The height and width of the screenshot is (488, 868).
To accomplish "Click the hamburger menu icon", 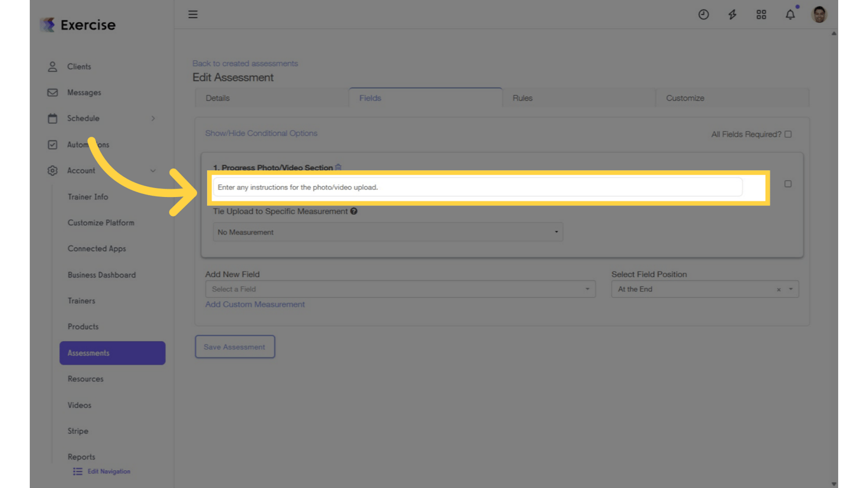I will point(193,14).
